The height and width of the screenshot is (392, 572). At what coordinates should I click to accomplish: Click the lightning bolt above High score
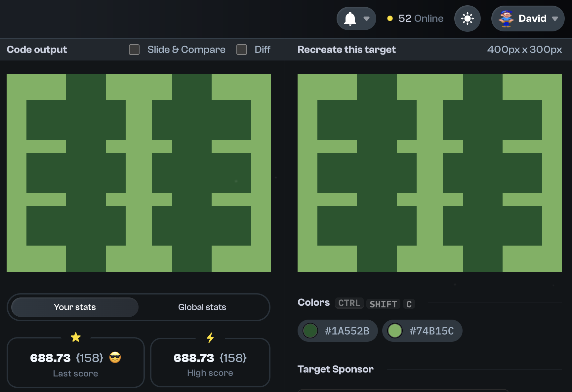(x=210, y=337)
